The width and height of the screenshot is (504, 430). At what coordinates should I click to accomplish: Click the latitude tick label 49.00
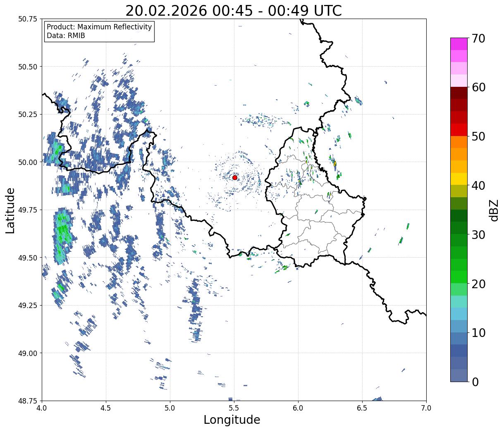pyautogui.click(x=28, y=353)
